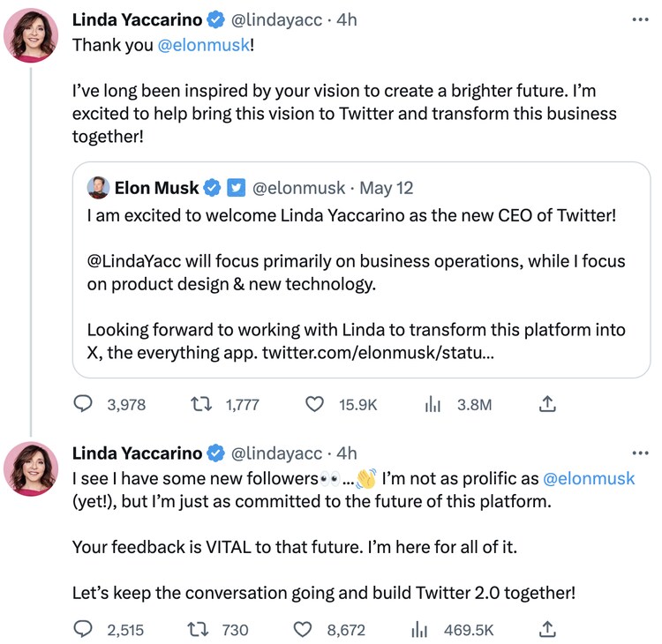This screenshot has width=662, height=644.
Task: Retweet the tweet with 730 retweets
Action: (x=200, y=629)
